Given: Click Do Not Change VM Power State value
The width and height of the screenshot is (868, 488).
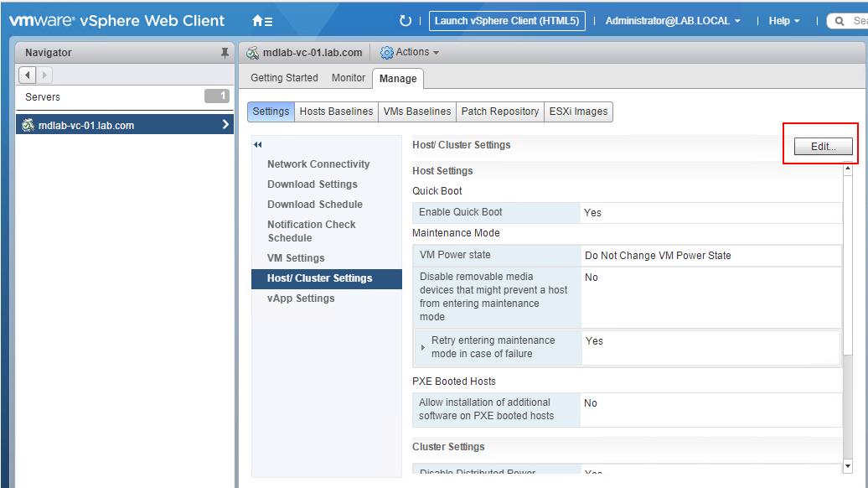Looking at the screenshot, I should (658, 256).
